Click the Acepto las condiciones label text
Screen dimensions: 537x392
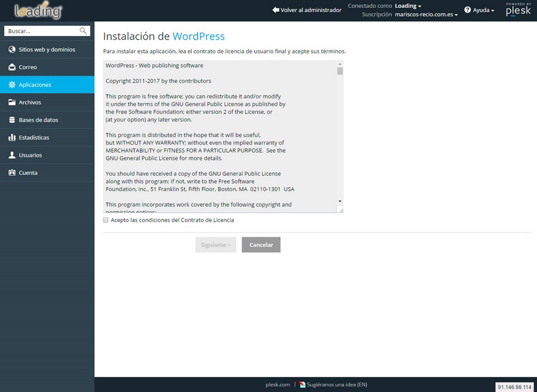pos(172,220)
